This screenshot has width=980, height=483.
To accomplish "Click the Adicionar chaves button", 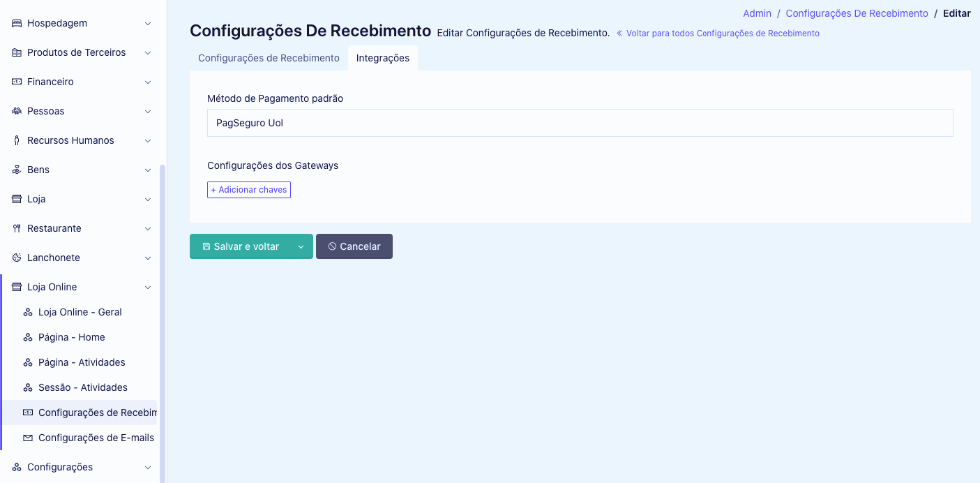I will 248,189.
